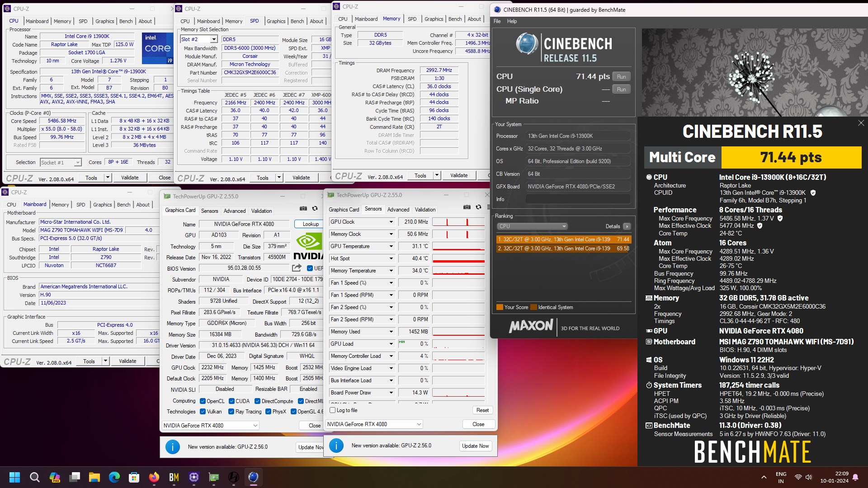
Task: Click the GPU Clock sensor graph in GPU-Z
Action: [x=458, y=222]
